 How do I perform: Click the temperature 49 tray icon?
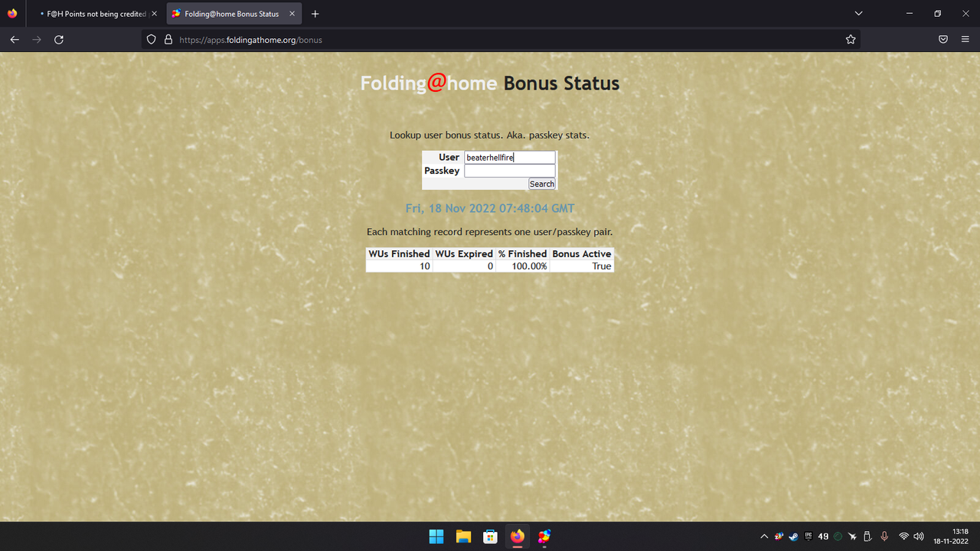pyautogui.click(x=823, y=536)
